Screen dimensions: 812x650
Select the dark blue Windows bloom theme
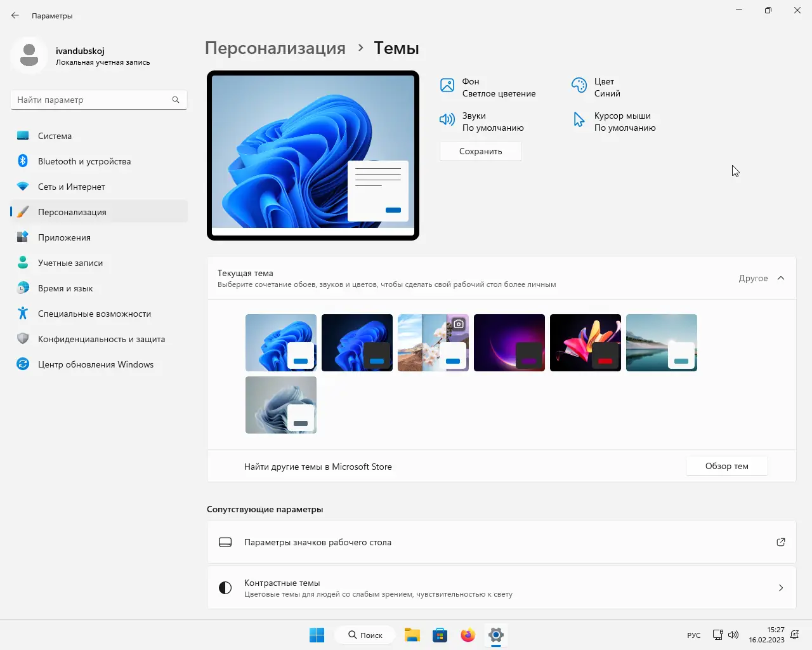coord(357,343)
